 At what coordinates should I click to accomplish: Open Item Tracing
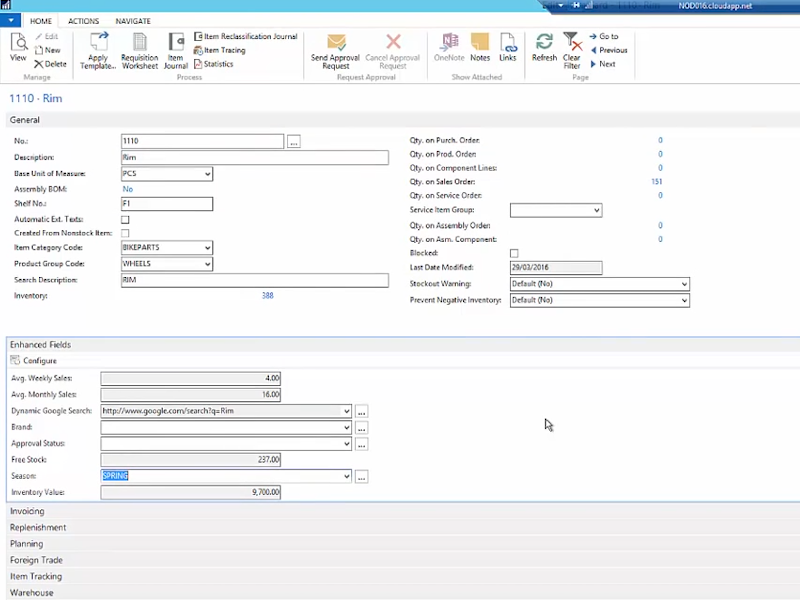[x=219, y=50]
